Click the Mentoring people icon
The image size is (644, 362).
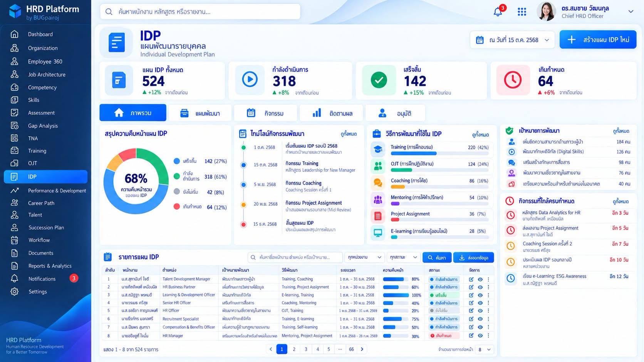[x=378, y=199]
